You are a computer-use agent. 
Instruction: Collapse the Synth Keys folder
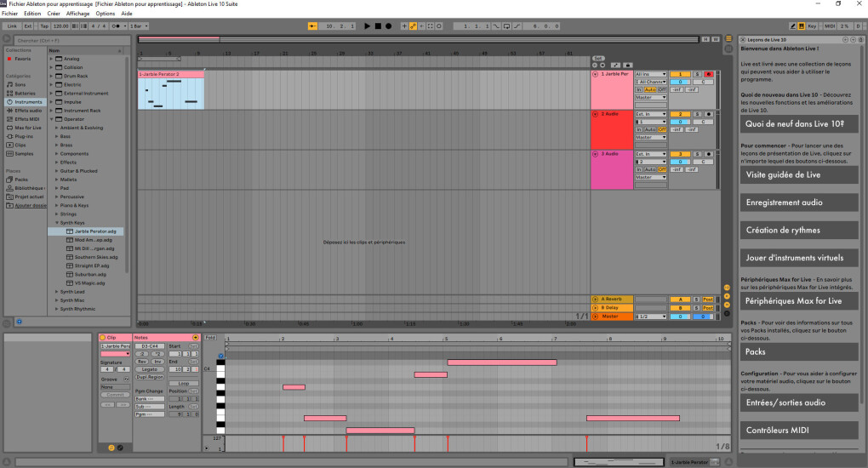tap(56, 223)
